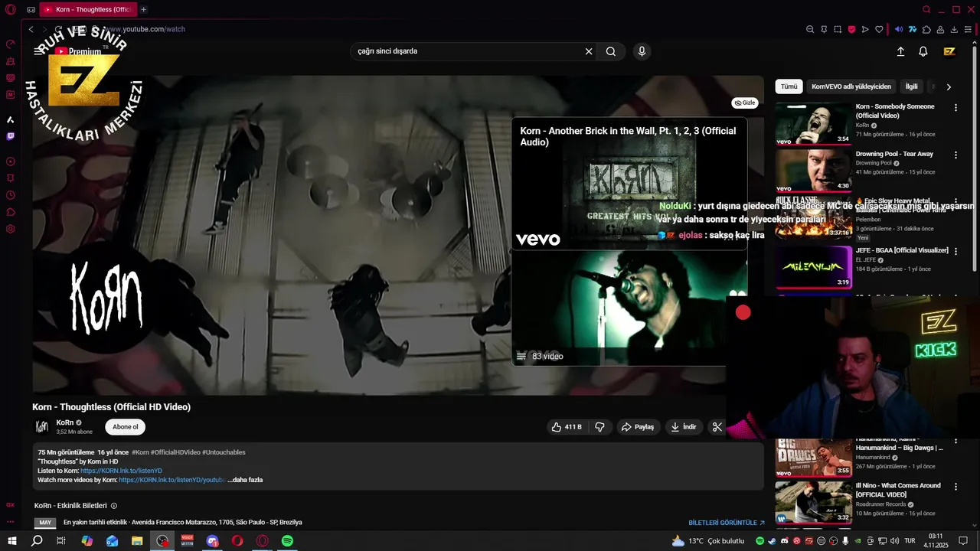Like the video with 411 B button
Image resolution: width=980 pixels, height=551 pixels.
coord(567,427)
